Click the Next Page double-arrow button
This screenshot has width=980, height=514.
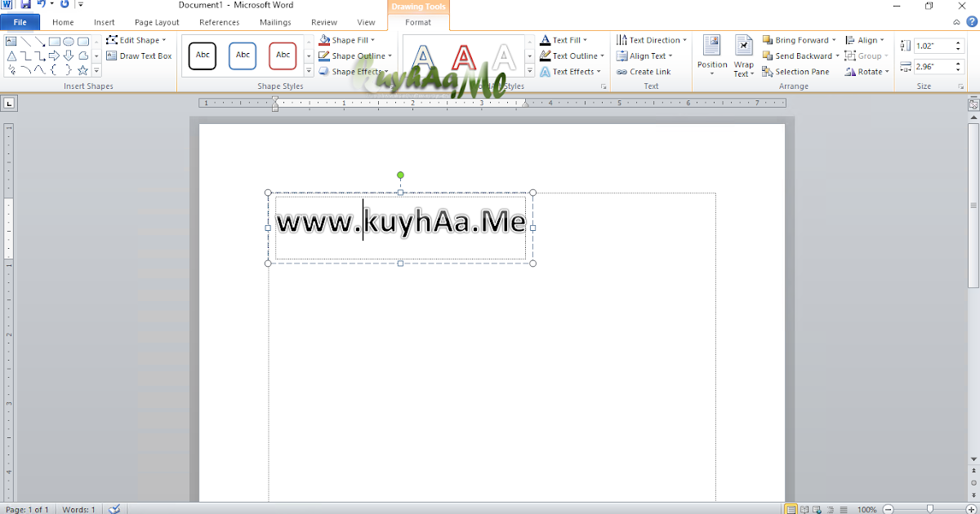pos(973,494)
